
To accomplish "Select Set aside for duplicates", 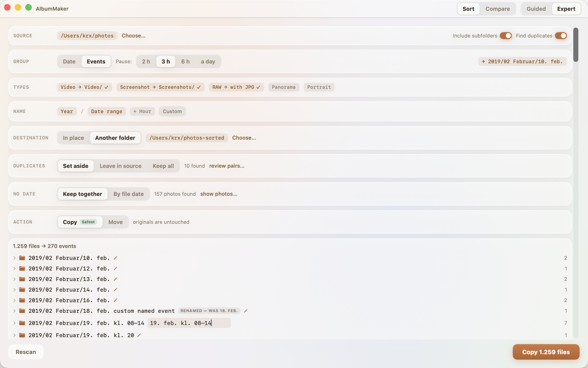I will [76, 166].
